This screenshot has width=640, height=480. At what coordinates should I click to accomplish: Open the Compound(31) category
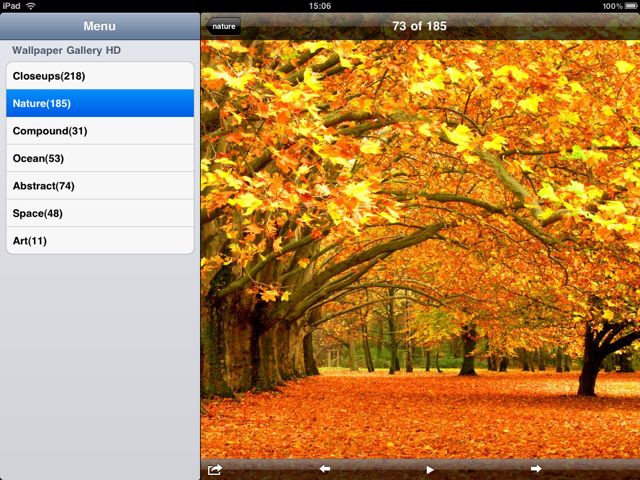(x=100, y=131)
